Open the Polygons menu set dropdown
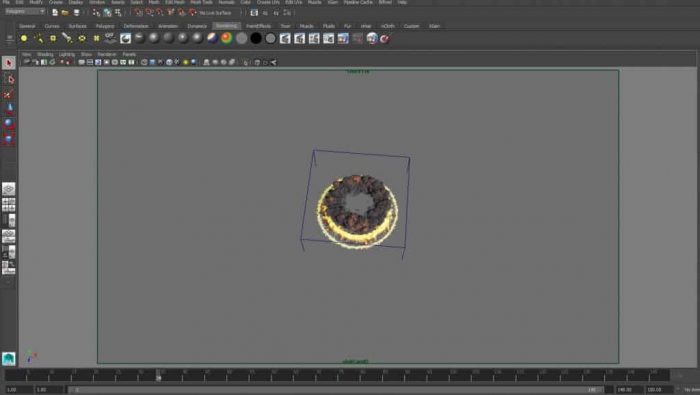This screenshot has height=395, width=700. [25, 12]
